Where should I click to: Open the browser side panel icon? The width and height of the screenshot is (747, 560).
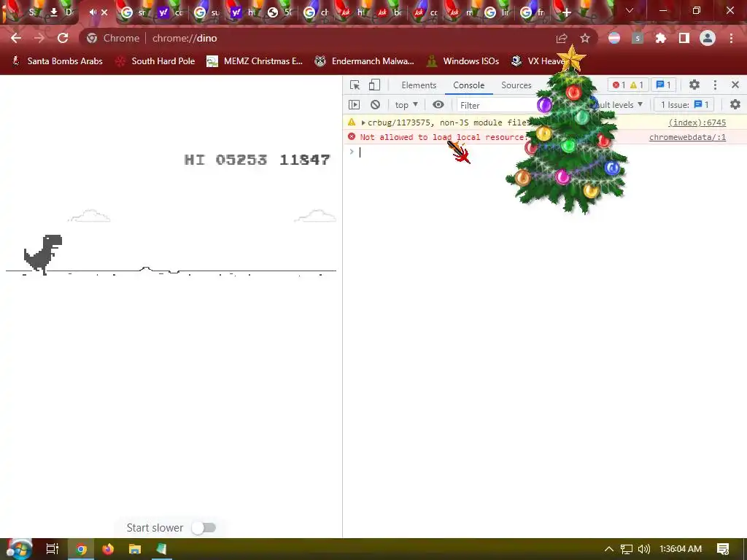[684, 38]
